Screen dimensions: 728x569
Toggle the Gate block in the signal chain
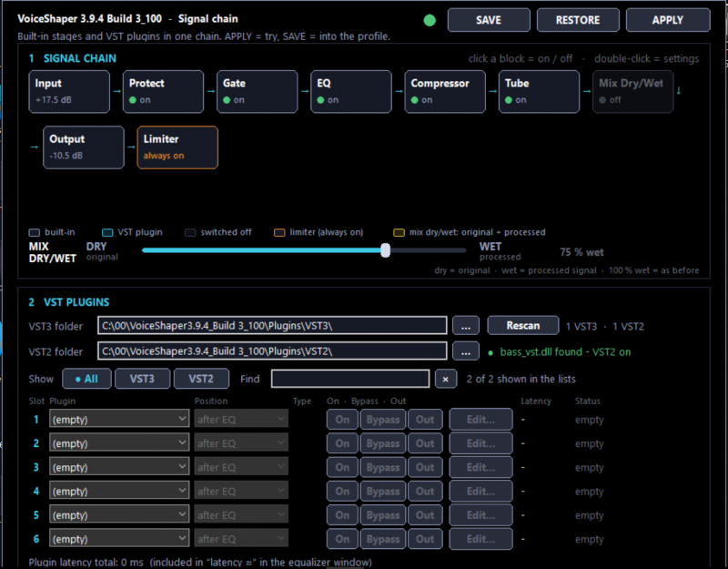tap(257, 92)
